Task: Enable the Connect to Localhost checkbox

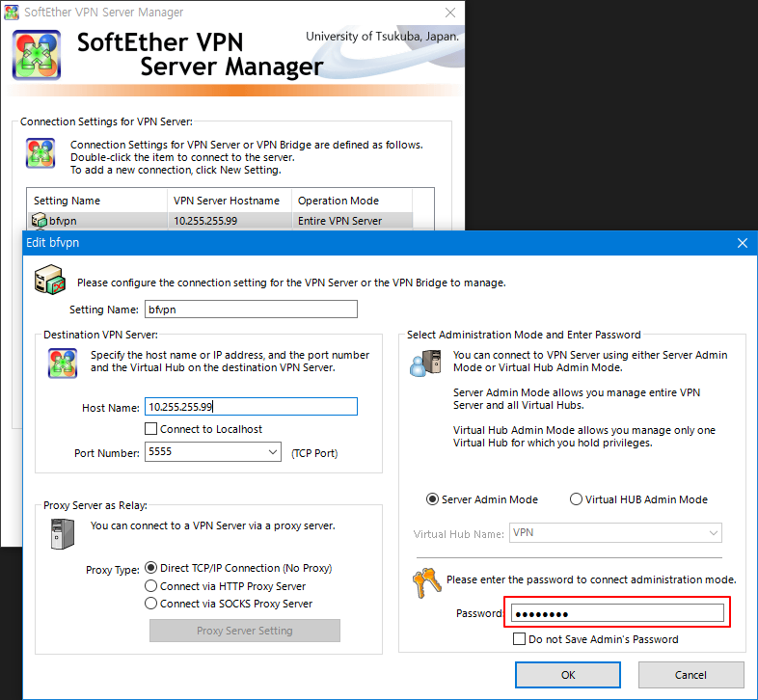Action: [151, 429]
